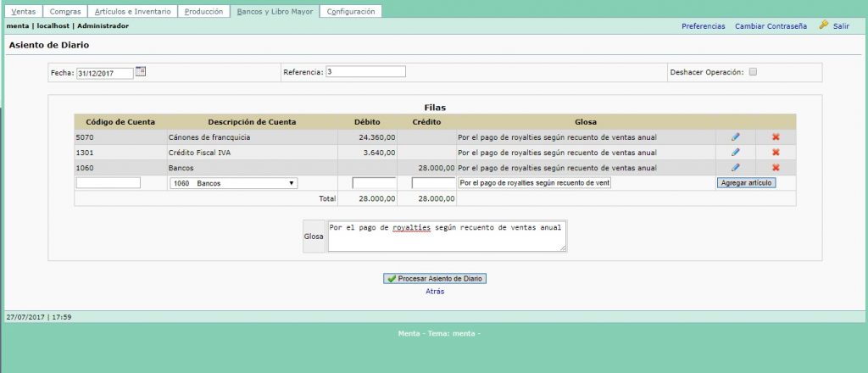Delete the Cánones de francquicia row
This screenshot has width=868, height=373.
click(775, 136)
